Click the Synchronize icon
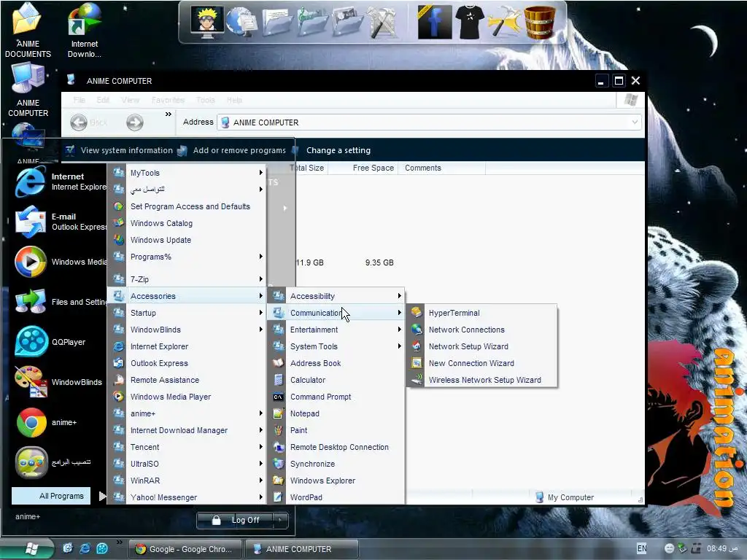The height and width of the screenshot is (560, 747). click(278, 464)
